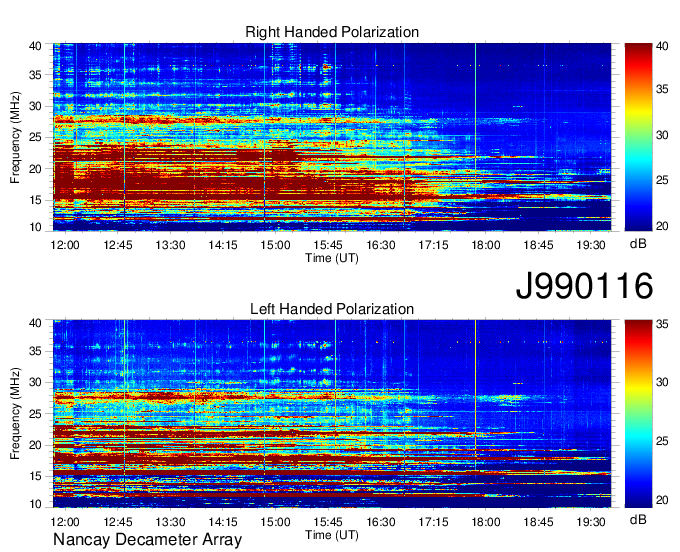Click the 25 MHz tick on Right Handed frequency axis

(x=35, y=137)
